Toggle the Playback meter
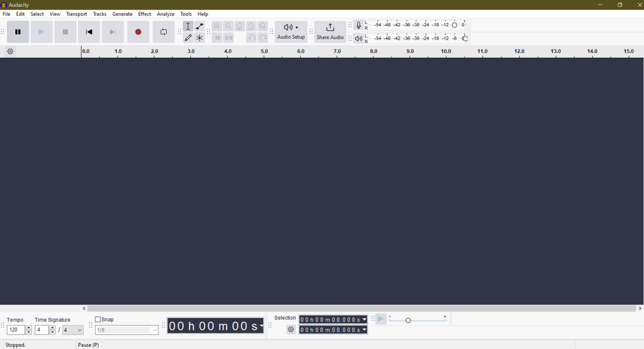Viewport: 644px width, 349px height. (358, 38)
